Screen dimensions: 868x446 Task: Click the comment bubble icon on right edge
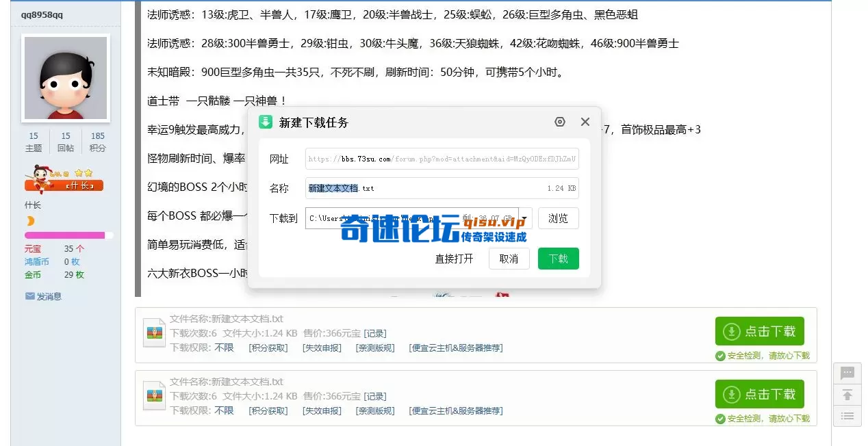coord(847,373)
